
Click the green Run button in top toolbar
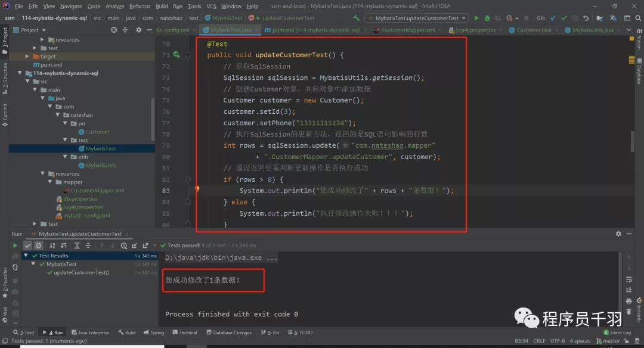(476, 18)
